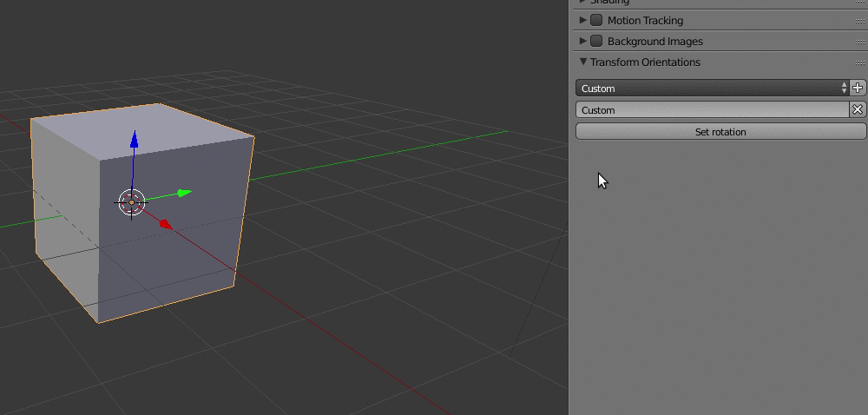Viewport: 868px width, 415px height.
Task: Collapse the Transform Orientations panel
Action: (582, 62)
